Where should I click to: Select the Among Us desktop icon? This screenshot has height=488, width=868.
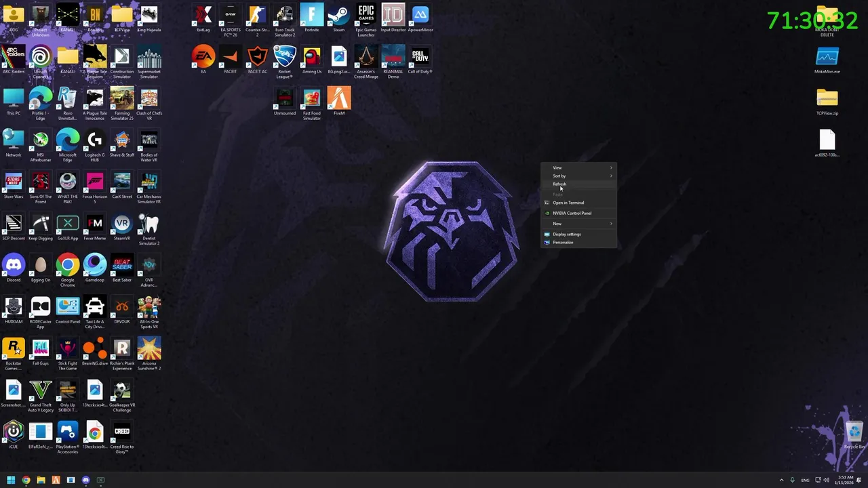point(312,60)
